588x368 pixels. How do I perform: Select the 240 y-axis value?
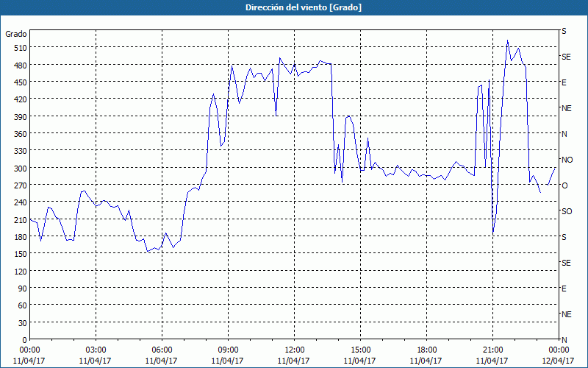pyautogui.click(x=21, y=202)
